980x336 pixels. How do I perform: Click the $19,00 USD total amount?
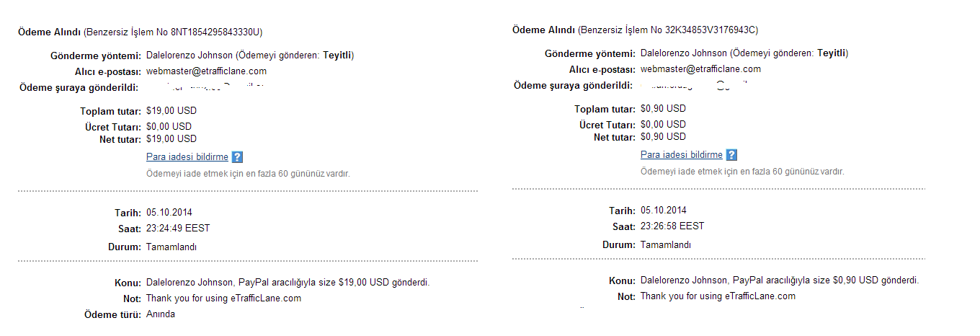[171, 111]
